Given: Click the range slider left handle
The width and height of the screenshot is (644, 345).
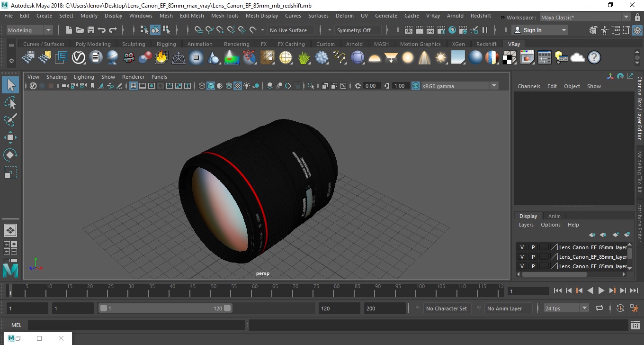Looking at the screenshot, I should [103, 308].
